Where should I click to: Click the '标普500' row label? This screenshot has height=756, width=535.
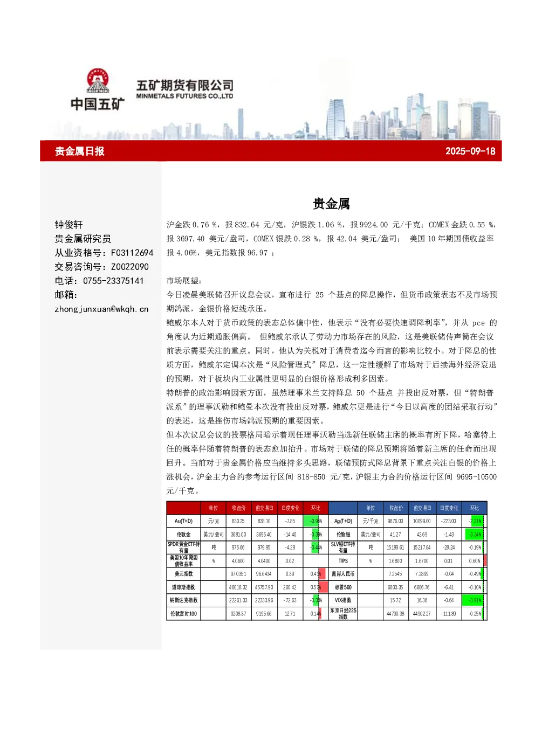[343, 587]
